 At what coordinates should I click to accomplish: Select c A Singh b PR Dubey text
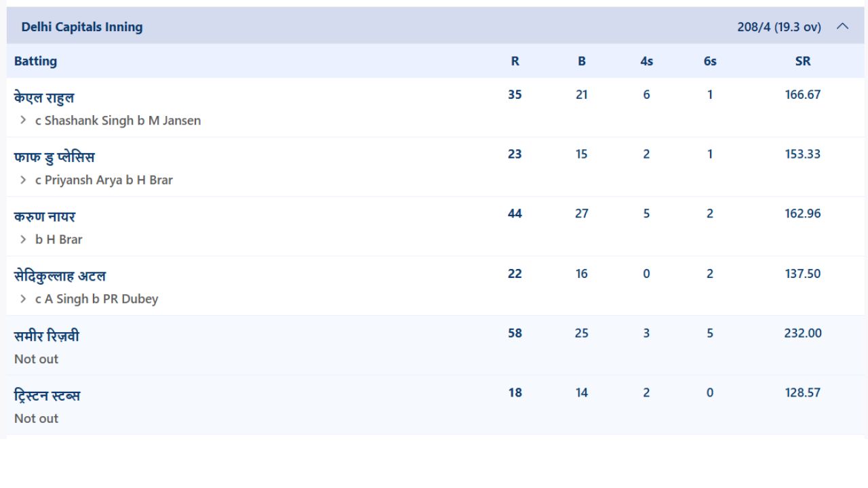click(97, 299)
